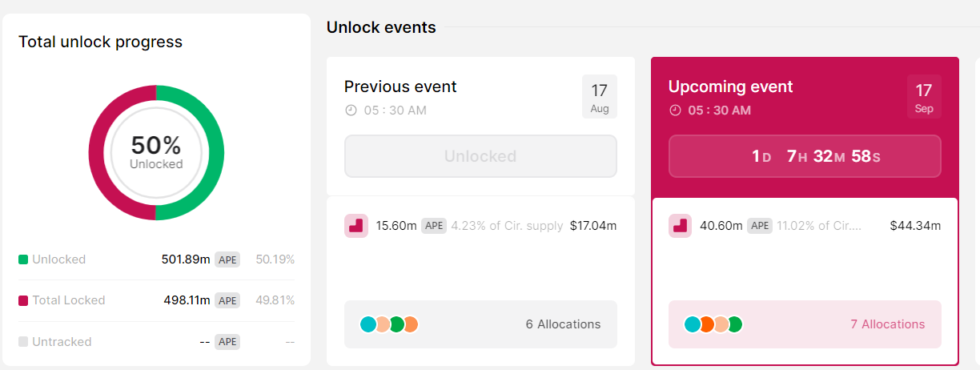Viewport: 980px width, 370px height.
Task: Click the 1D 7H 32M countdown timer
Action: pyautogui.click(x=805, y=156)
